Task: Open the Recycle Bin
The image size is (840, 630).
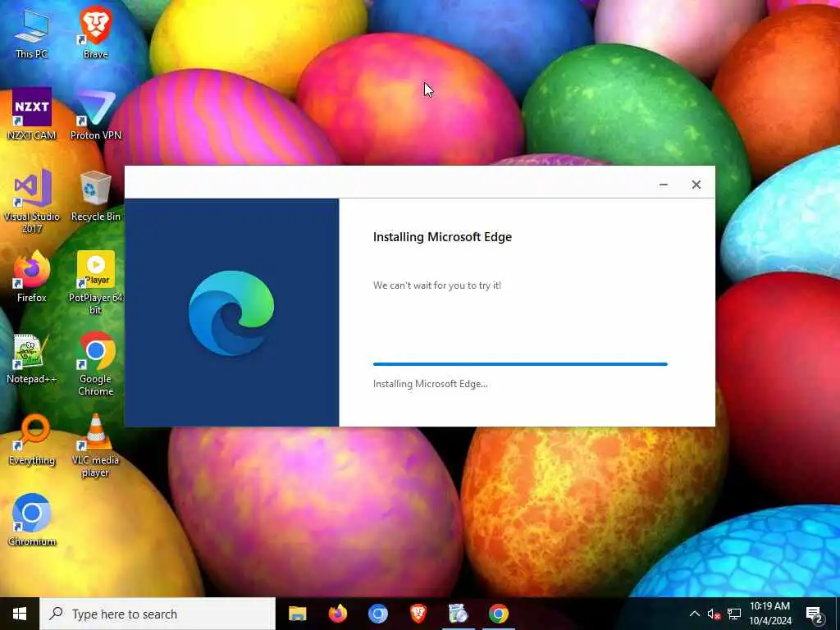Action: pyautogui.click(x=95, y=196)
